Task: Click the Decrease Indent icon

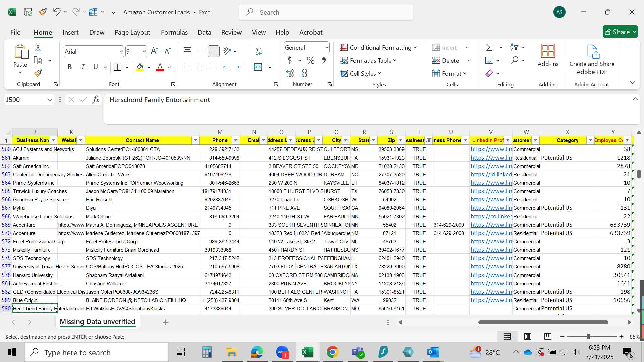Action: click(x=227, y=67)
